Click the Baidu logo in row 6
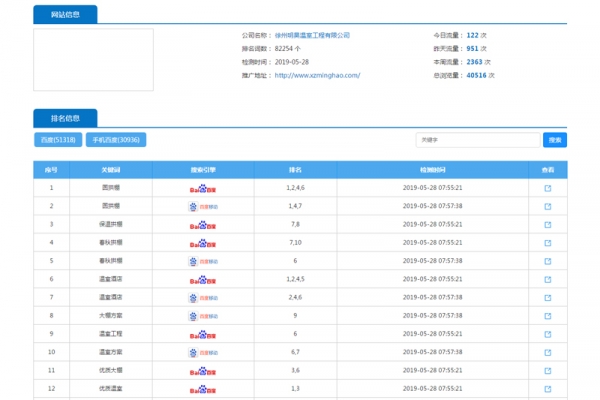The width and height of the screenshot is (600, 400). point(203,280)
